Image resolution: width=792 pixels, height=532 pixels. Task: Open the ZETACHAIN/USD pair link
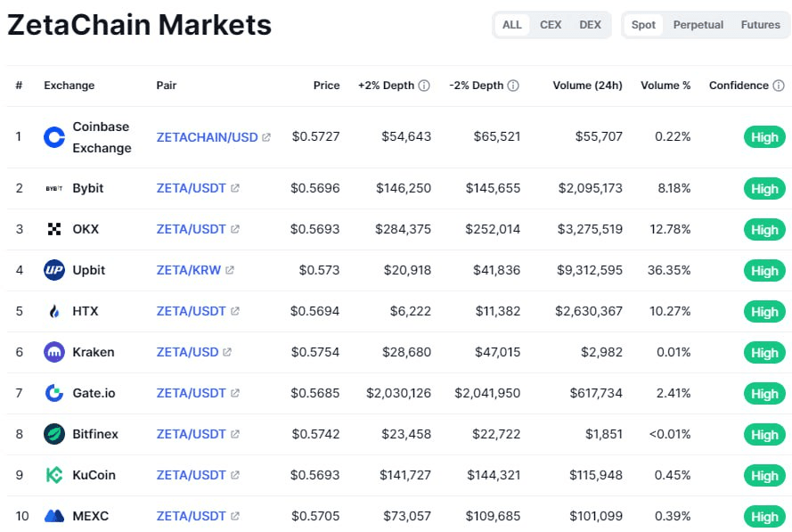point(207,137)
